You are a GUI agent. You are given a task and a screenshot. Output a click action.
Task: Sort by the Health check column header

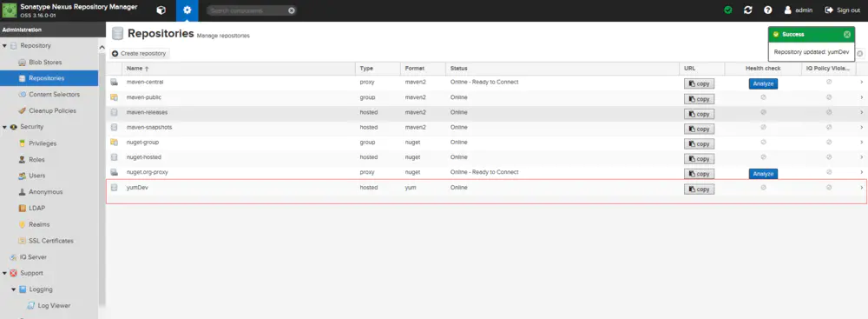tap(763, 69)
